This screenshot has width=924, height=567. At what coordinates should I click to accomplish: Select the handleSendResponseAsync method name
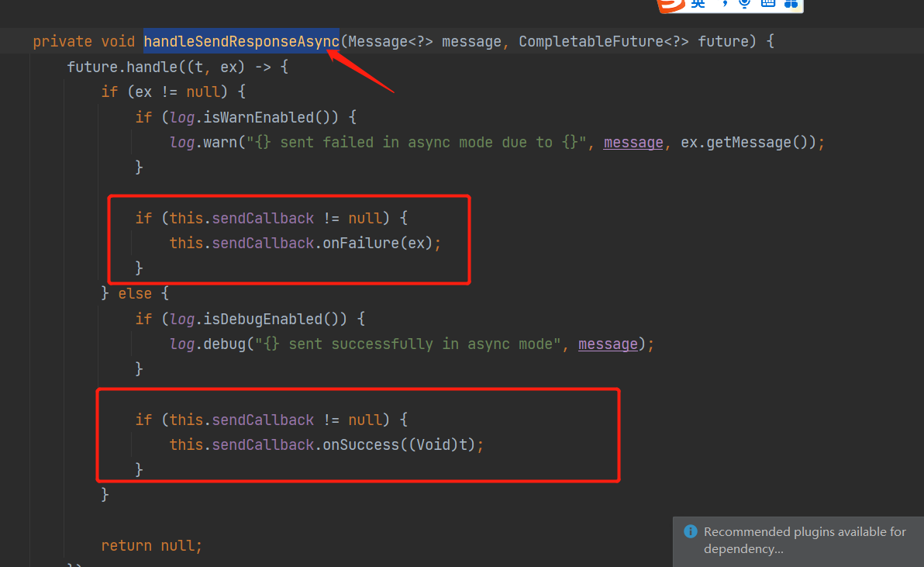coord(241,41)
